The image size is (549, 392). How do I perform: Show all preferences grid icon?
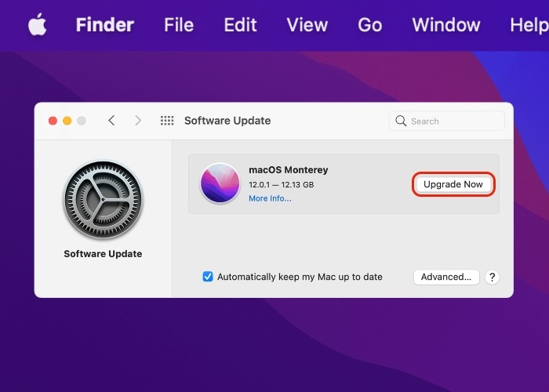[x=167, y=121]
